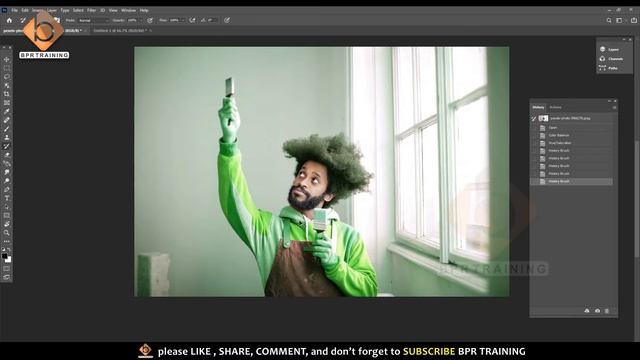
Task: Go to the Home screen
Action: (9, 20)
